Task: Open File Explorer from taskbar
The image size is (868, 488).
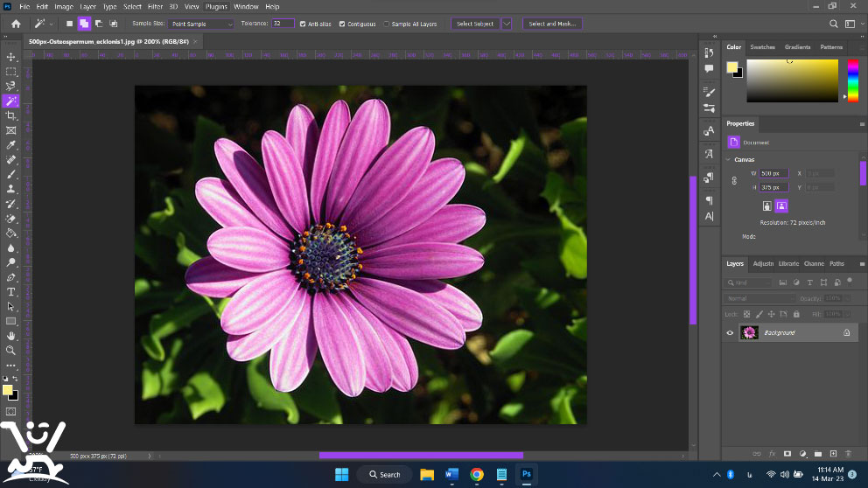Action: pos(427,474)
